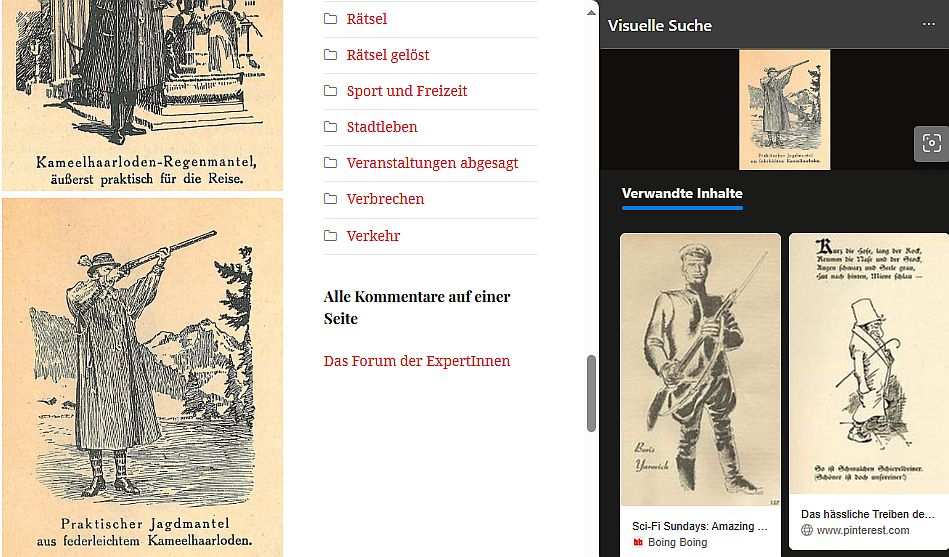Open Das Forum der ExpertInnen link

click(x=417, y=361)
